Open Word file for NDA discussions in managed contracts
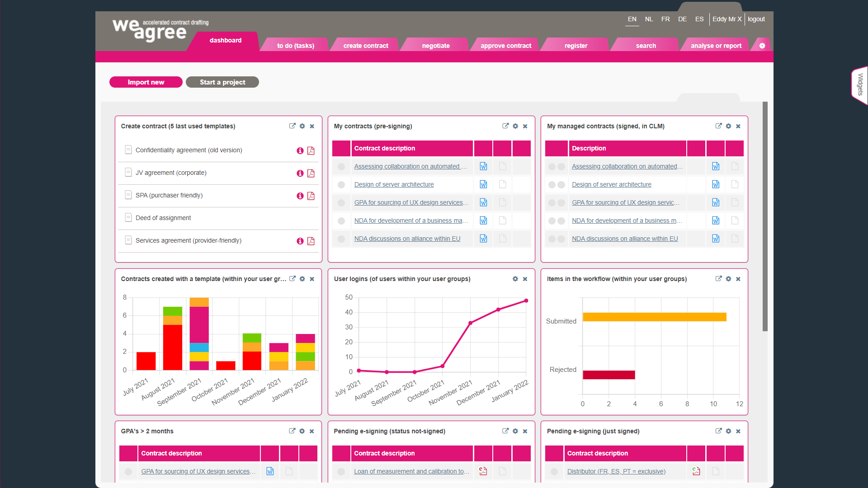 pyautogui.click(x=716, y=239)
